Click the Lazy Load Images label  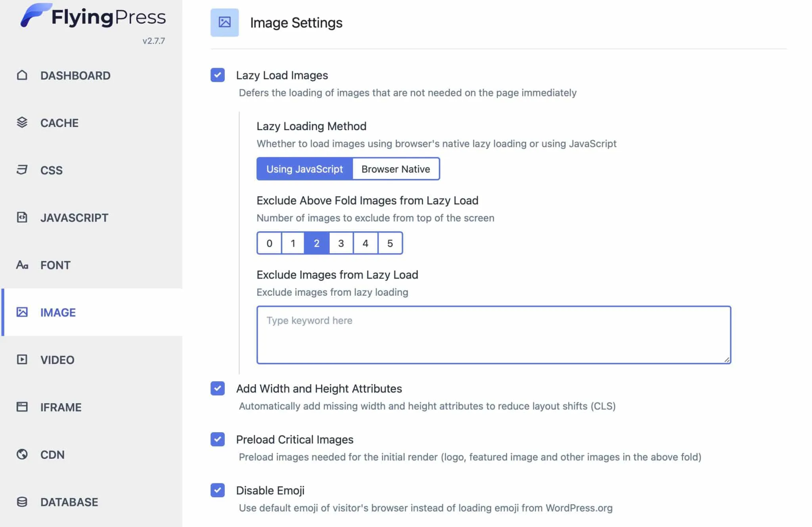pyautogui.click(x=282, y=75)
